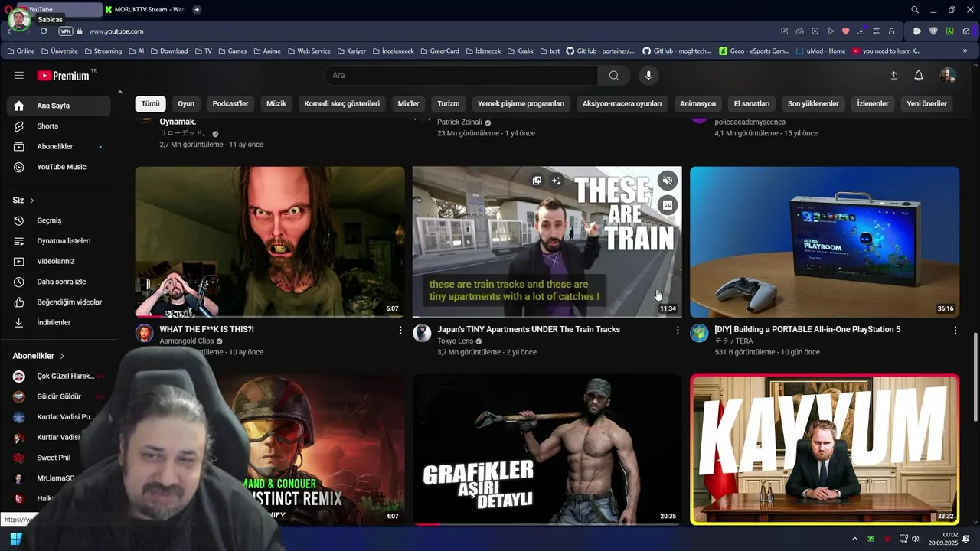The height and width of the screenshot is (551, 980).
Task: Open the Streaming bookmarks folder
Action: click(103, 51)
